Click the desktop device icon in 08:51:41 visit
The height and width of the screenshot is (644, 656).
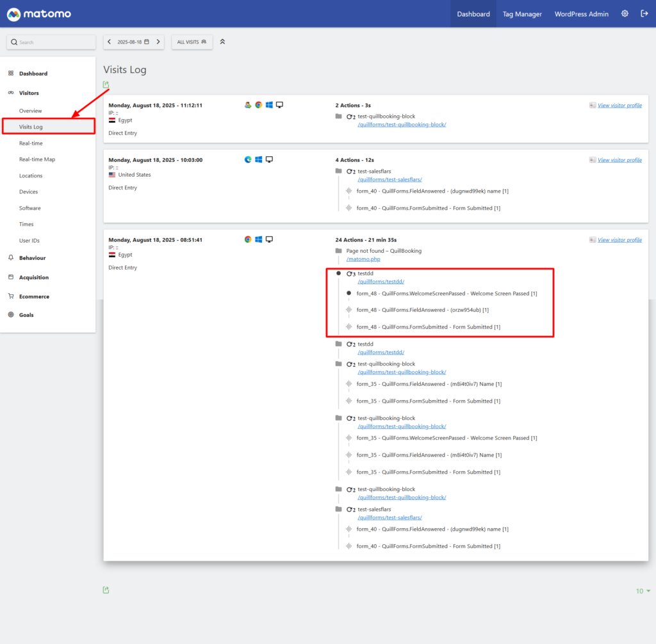[x=269, y=239]
